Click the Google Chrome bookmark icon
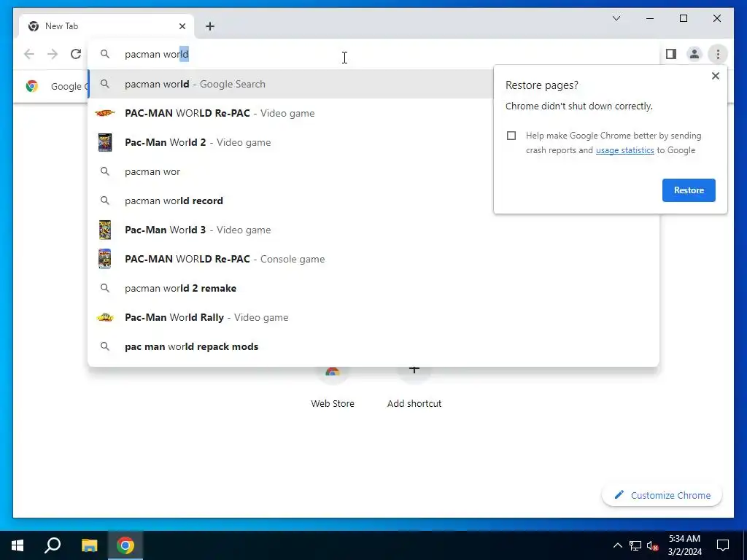The width and height of the screenshot is (747, 560). [x=32, y=86]
